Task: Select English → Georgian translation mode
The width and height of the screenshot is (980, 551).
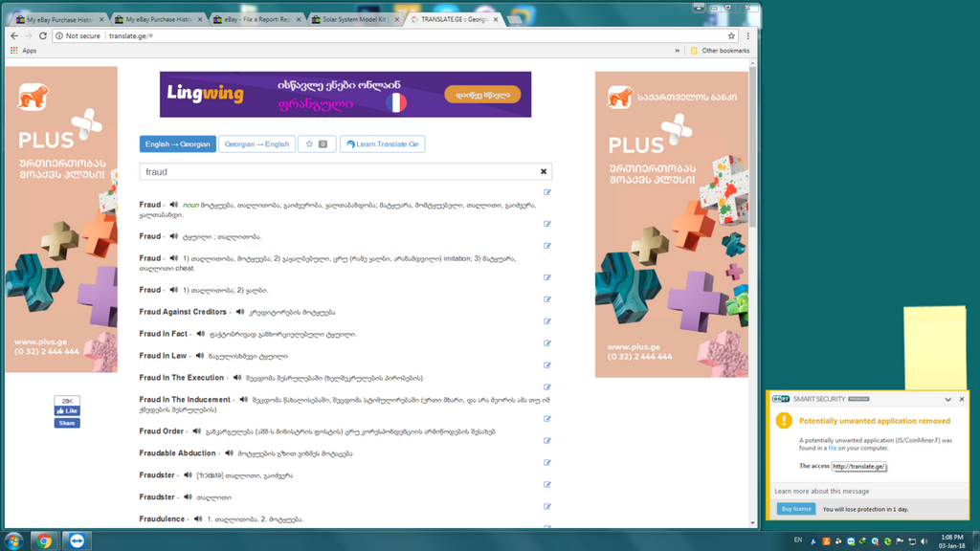Action: (177, 143)
